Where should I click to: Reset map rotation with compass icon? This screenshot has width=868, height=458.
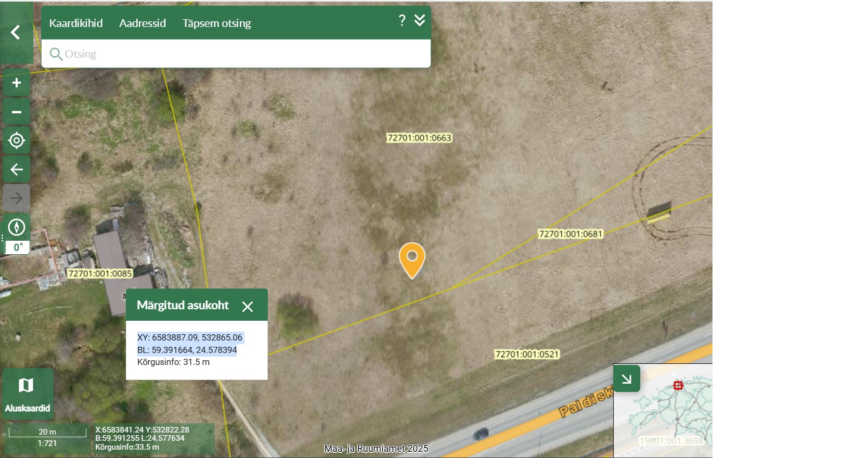pos(17,227)
